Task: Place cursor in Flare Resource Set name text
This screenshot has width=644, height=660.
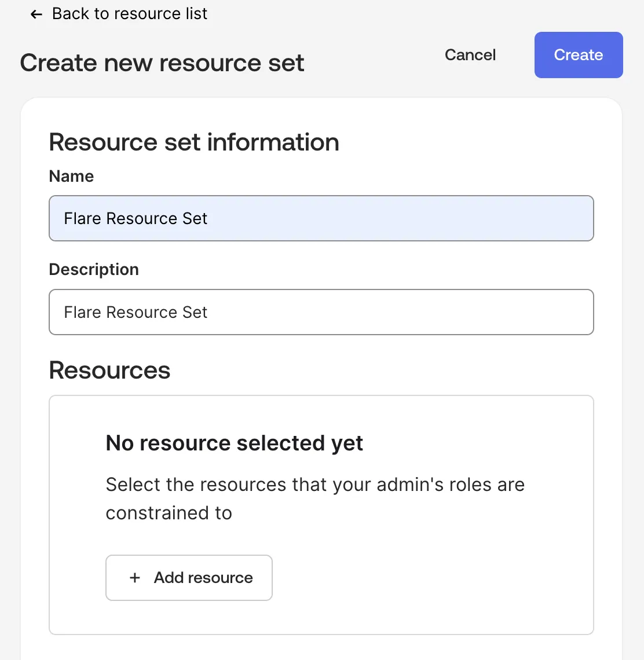Action: (x=135, y=218)
